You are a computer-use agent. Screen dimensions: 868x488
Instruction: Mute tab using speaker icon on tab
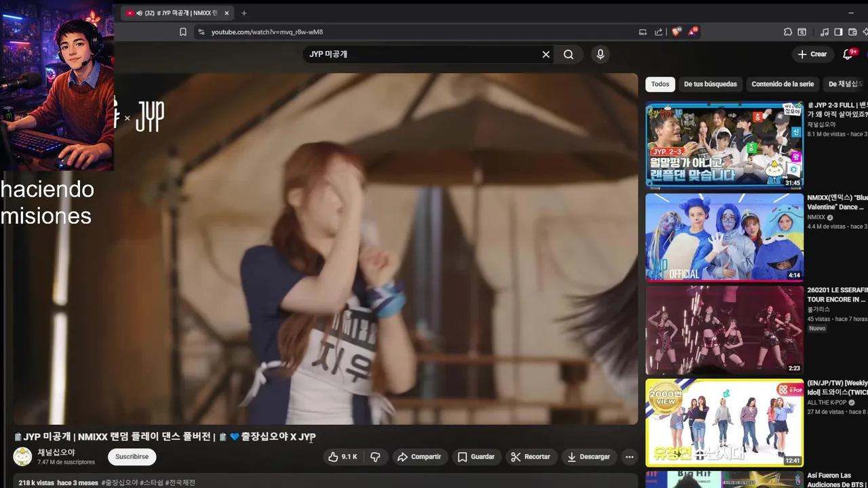(139, 13)
